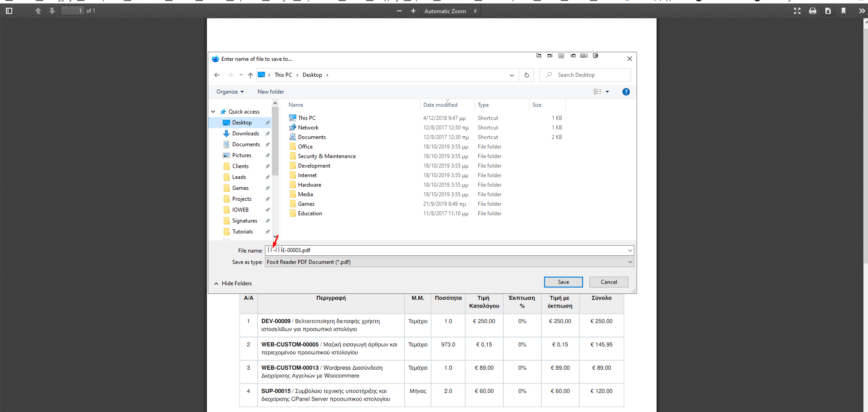
Task: Open the Automatic Zoom dropdown
Action: click(x=451, y=11)
